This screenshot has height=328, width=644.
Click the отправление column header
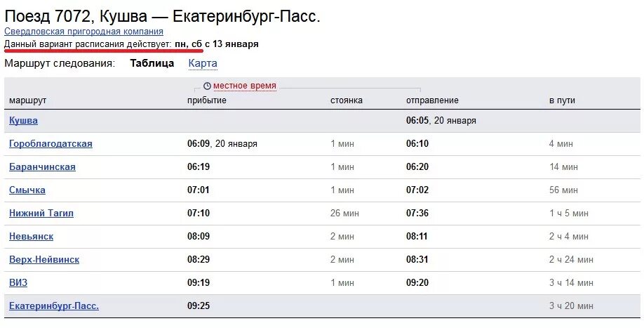tap(432, 100)
